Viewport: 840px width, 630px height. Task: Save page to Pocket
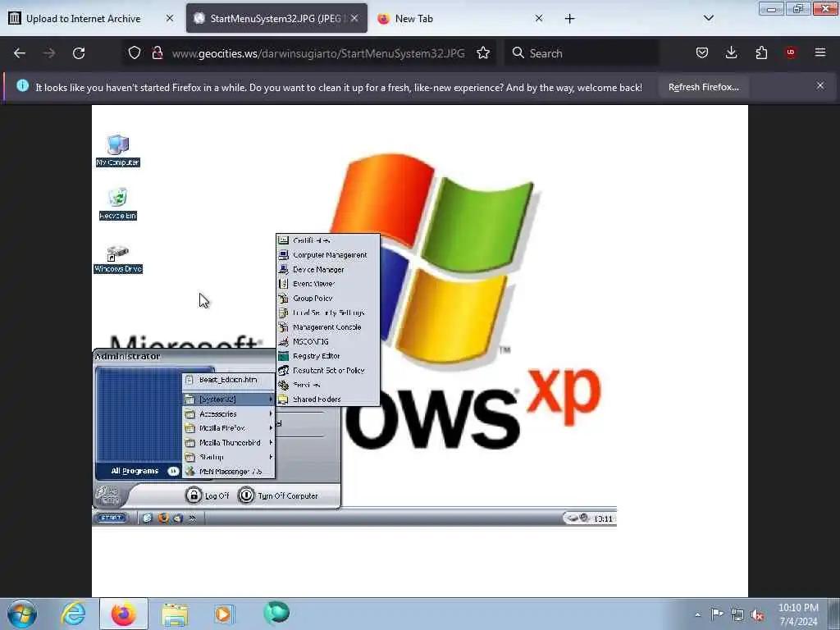[x=702, y=52]
